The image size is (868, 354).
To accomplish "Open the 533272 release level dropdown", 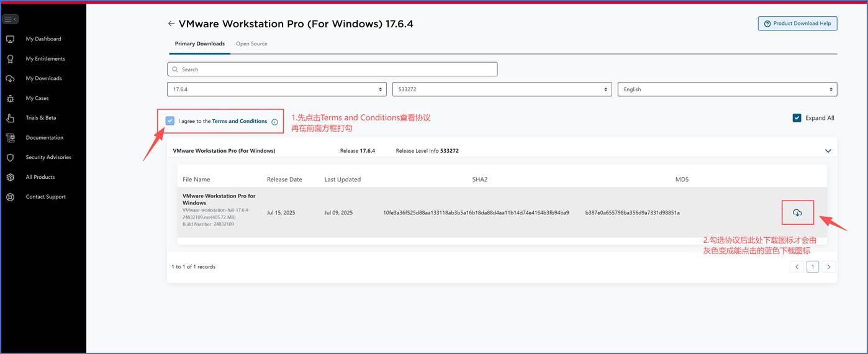I will click(x=502, y=89).
